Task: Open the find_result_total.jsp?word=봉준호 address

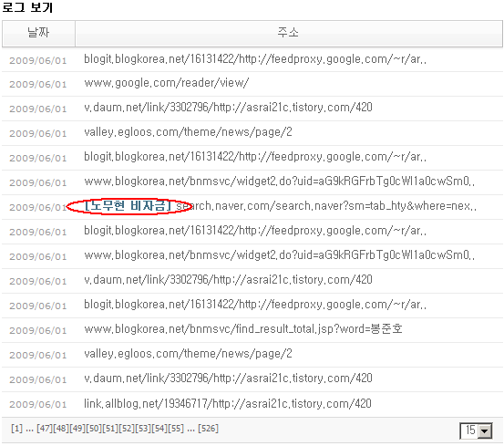Action: [x=243, y=329]
